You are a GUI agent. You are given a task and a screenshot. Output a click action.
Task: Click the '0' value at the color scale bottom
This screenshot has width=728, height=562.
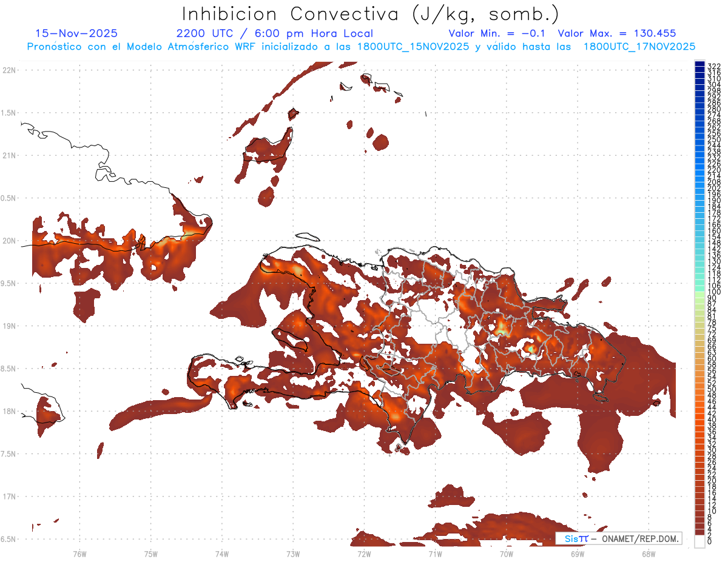tap(710, 541)
